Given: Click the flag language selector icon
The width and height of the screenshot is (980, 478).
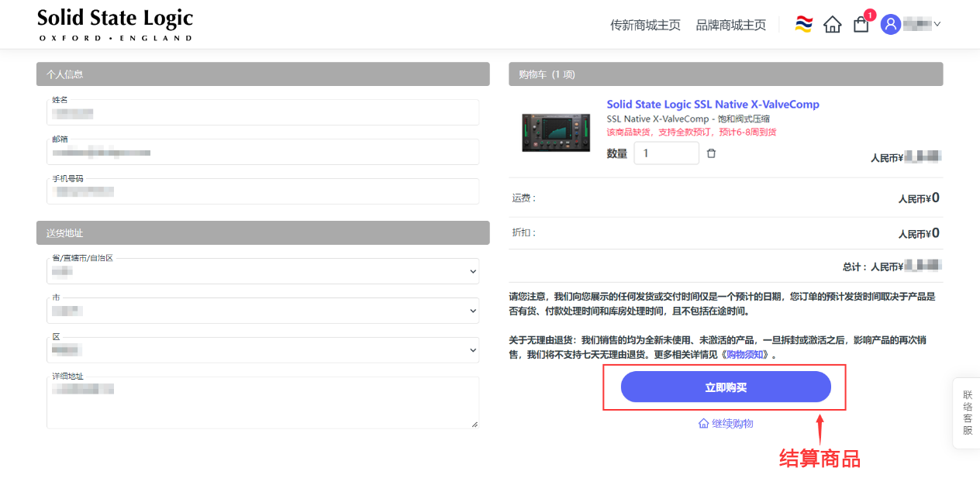Looking at the screenshot, I should [803, 24].
